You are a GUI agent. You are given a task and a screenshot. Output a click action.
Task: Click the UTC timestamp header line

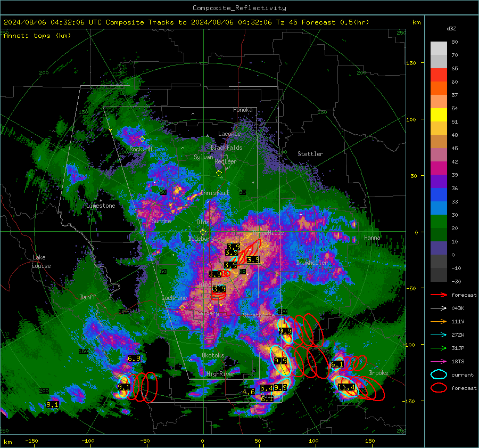[x=186, y=22]
